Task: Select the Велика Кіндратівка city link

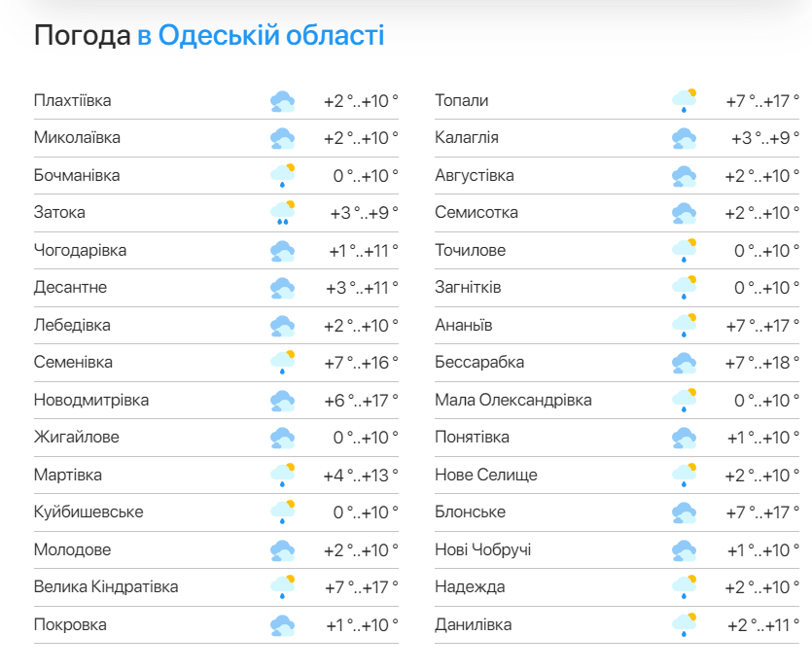Action: click(x=105, y=587)
